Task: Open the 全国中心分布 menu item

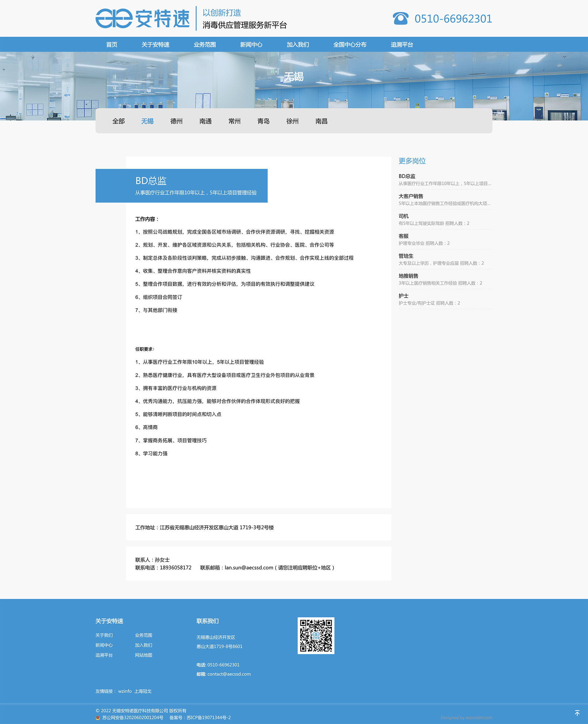Action: pyautogui.click(x=349, y=44)
